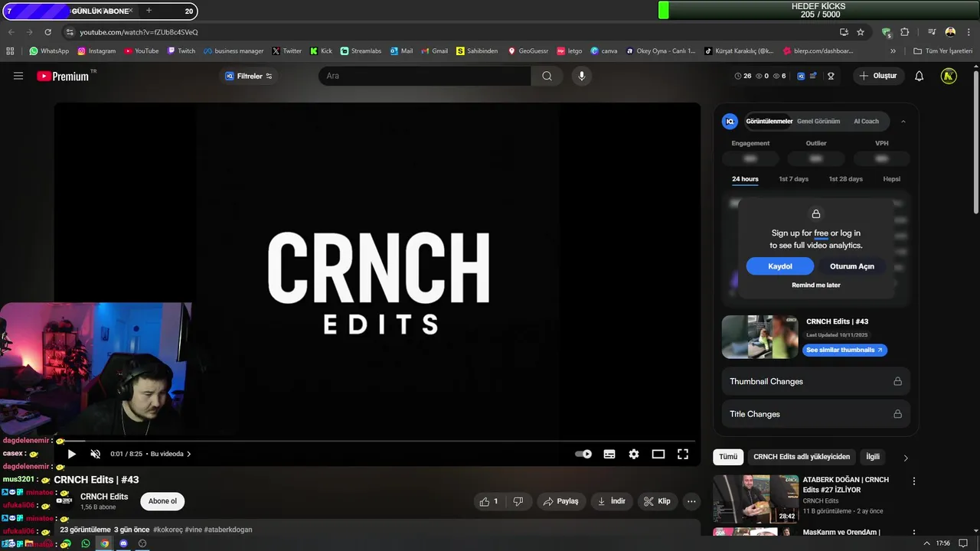Switch to theater mode

point(658,454)
